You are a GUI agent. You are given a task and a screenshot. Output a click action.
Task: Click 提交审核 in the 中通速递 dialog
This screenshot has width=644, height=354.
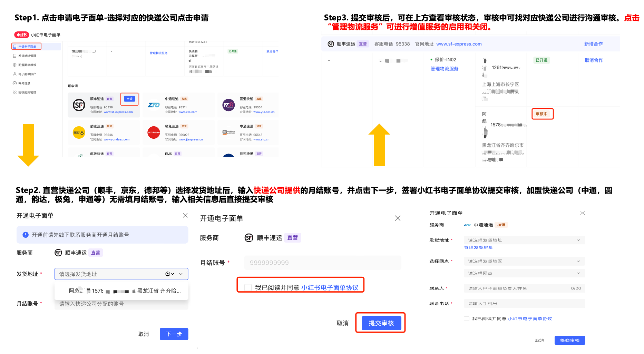(x=570, y=340)
